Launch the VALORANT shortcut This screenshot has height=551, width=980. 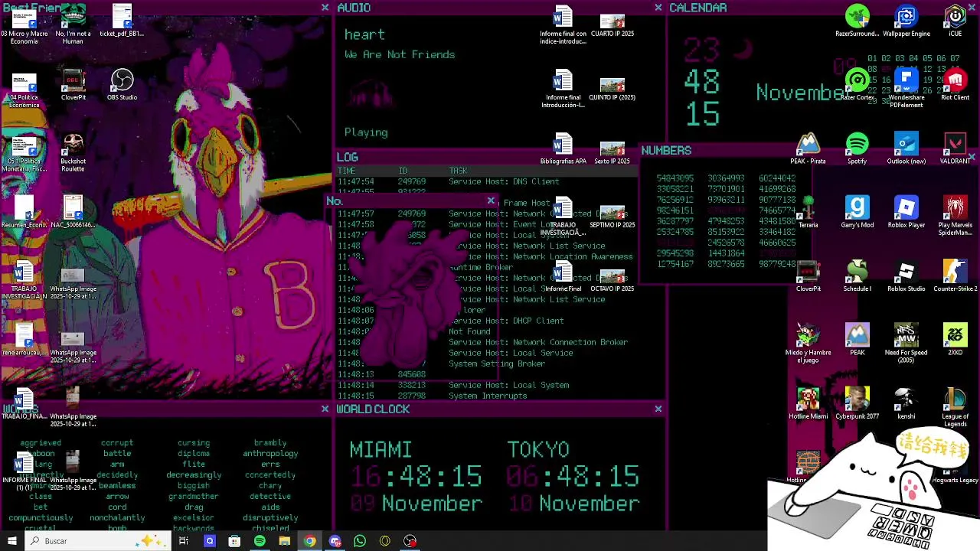tap(955, 148)
